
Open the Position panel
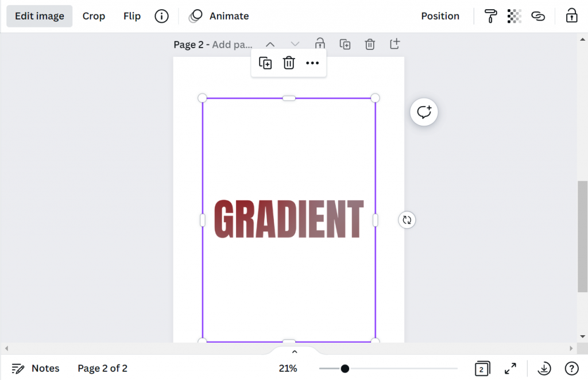coord(440,15)
